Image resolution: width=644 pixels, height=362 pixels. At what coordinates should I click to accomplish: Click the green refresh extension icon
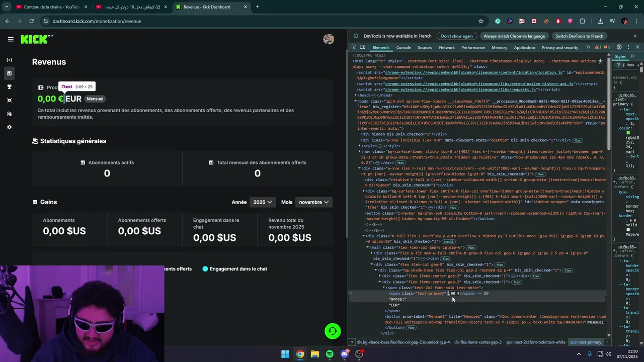click(x=498, y=21)
